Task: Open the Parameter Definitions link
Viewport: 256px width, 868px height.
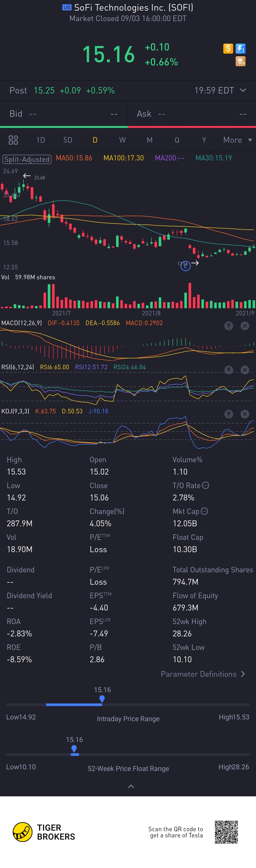Action: point(203,674)
